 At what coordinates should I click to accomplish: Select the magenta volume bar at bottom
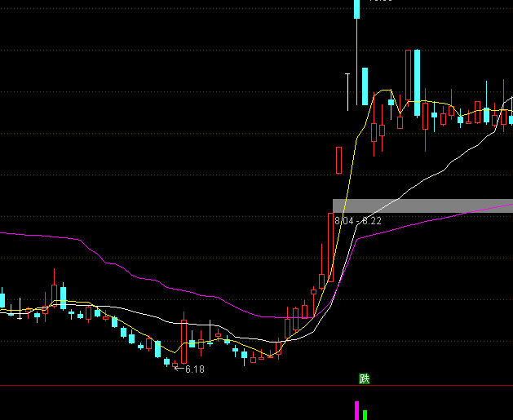[356, 410]
